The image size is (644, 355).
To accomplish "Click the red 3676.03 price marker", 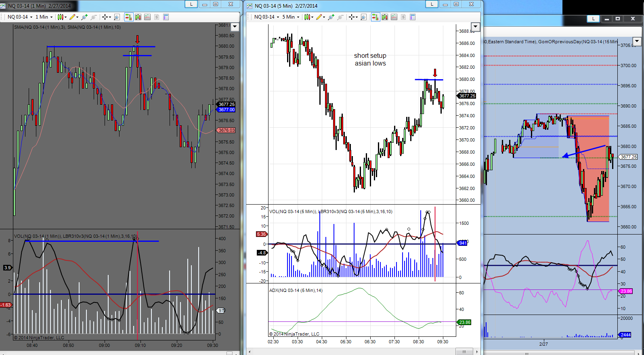I will click(227, 130).
